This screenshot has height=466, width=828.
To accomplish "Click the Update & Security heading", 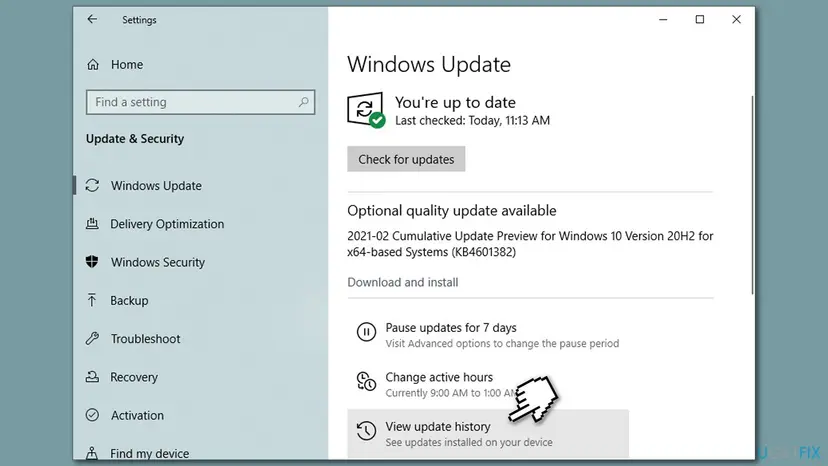I will tap(135, 139).
